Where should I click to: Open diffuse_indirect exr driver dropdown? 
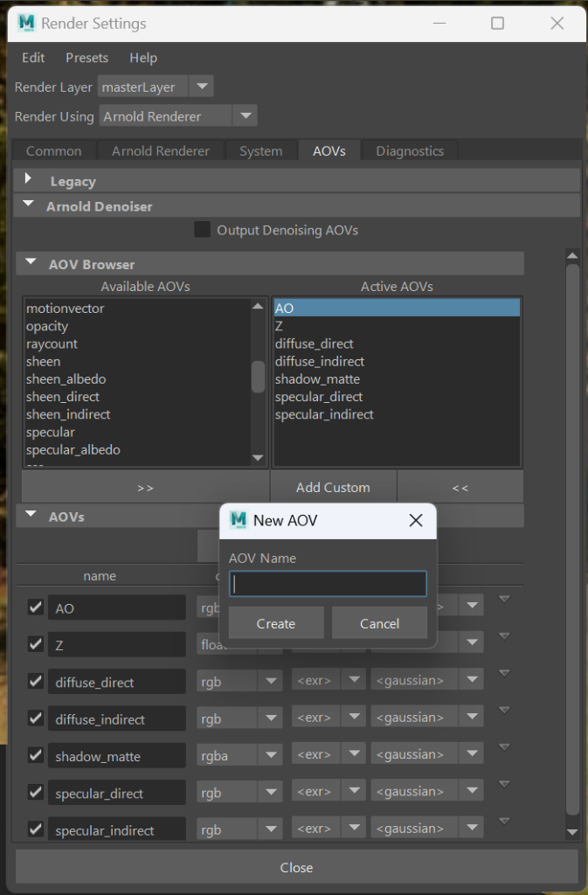pos(329,717)
